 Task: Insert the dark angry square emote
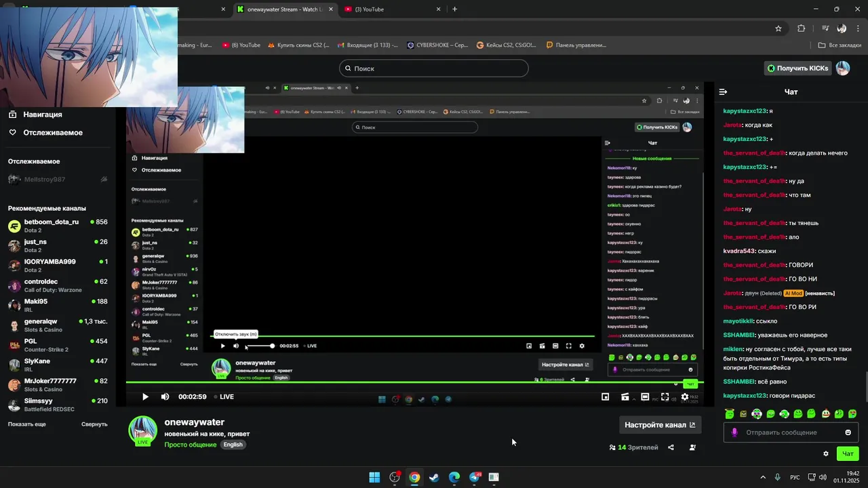click(743, 413)
